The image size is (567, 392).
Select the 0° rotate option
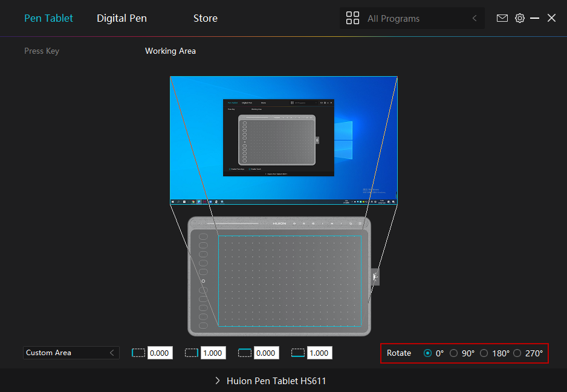427,353
